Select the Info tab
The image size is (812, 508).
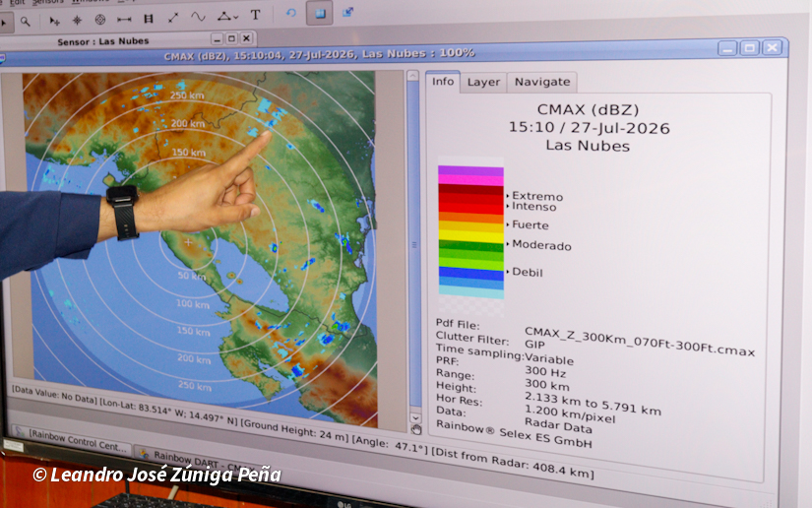pos(443,82)
